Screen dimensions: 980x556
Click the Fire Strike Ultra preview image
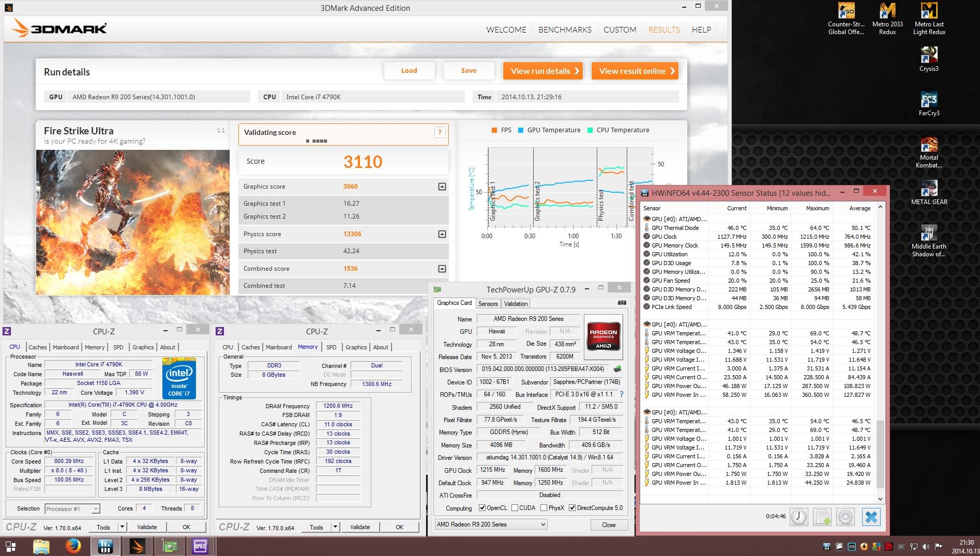pyautogui.click(x=133, y=222)
